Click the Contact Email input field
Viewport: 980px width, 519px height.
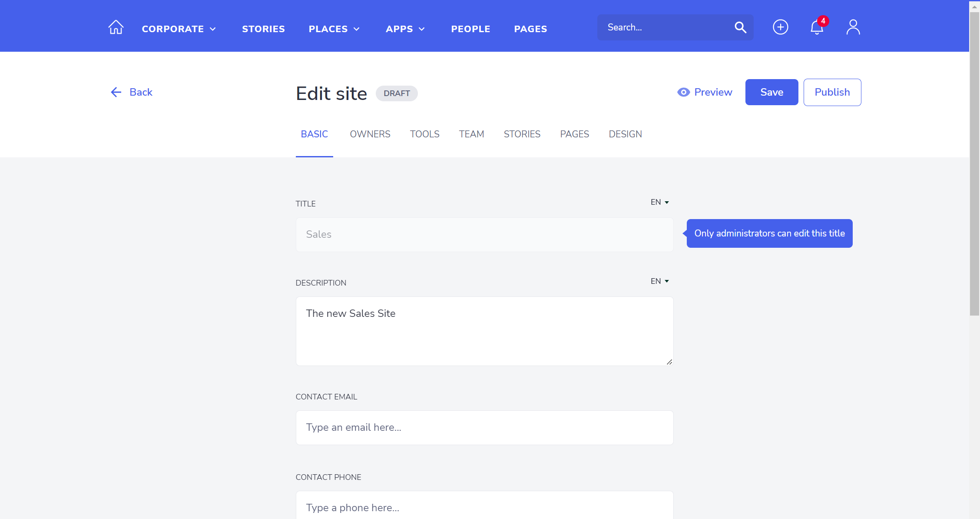(484, 428)
